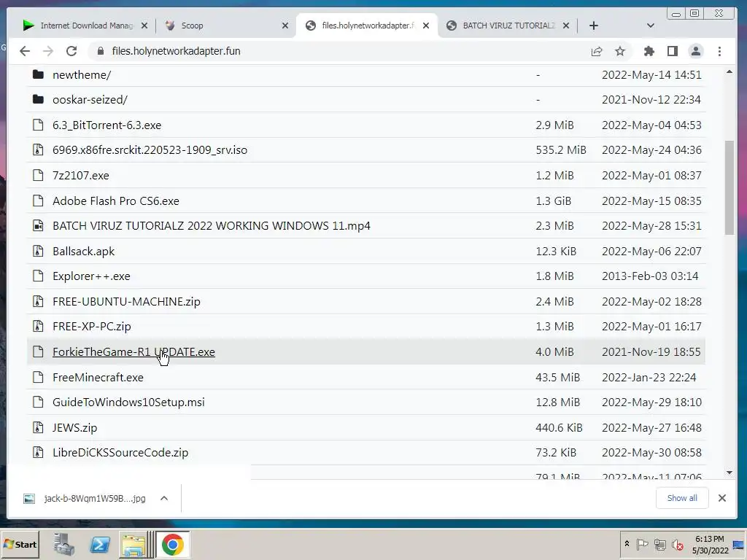This screenshot has height=560, width=747.
Task: Click file icon beside FreeMinecraft.exe
Action: pyautogui.click(x=38, y=377)
